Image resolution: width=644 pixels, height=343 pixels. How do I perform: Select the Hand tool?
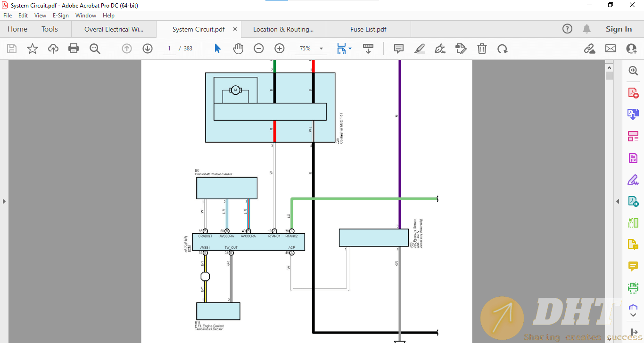coord(238,48)
